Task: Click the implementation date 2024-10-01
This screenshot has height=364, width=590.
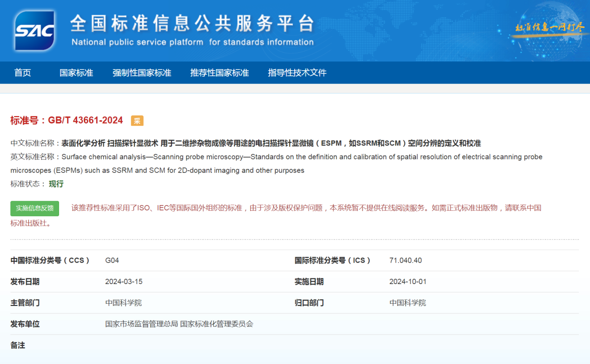Action: pos(408,282)
